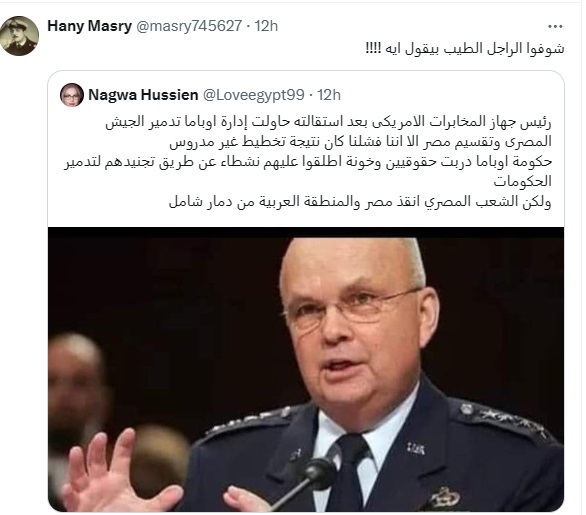Select the line starting 'حكومة اوباما دربت'

tap(308, 162)
